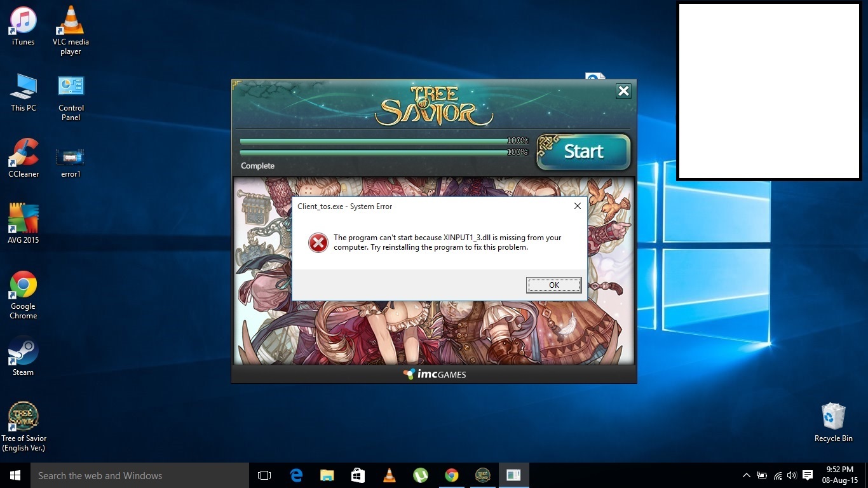
Task: Click OK in the System Error dialog
Action: click(x=553, y=285)
